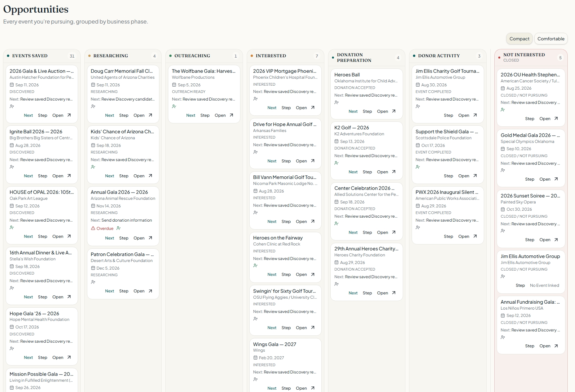The image size is (575, 392).
Task: Click calendar icon on Support the Shield Gala
Action: tap(418, 145)
